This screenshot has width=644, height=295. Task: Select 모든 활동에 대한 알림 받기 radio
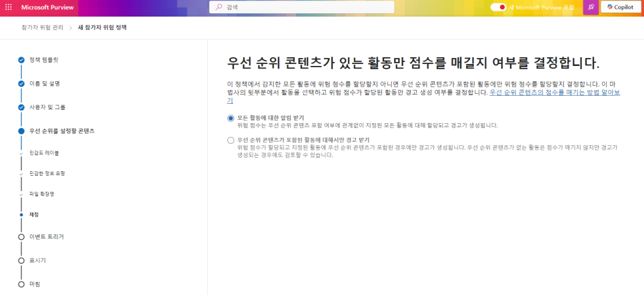(x=231, y=118)
